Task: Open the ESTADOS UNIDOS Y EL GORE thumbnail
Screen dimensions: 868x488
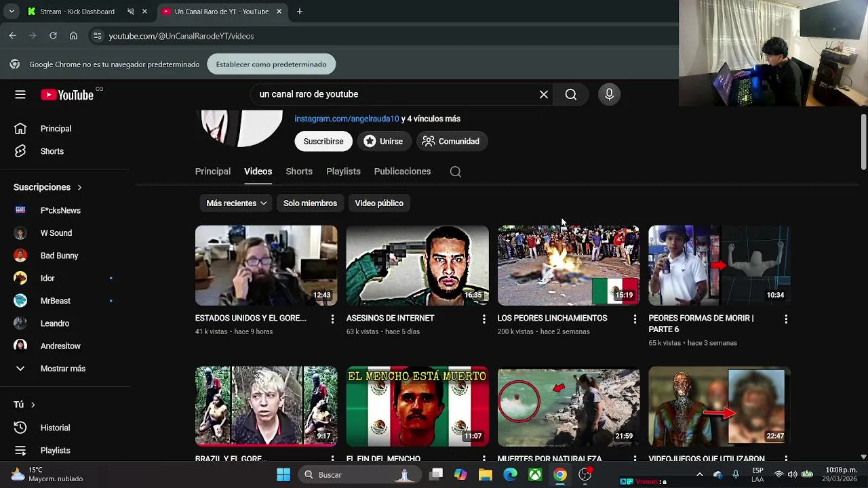Action: point(266,266)
